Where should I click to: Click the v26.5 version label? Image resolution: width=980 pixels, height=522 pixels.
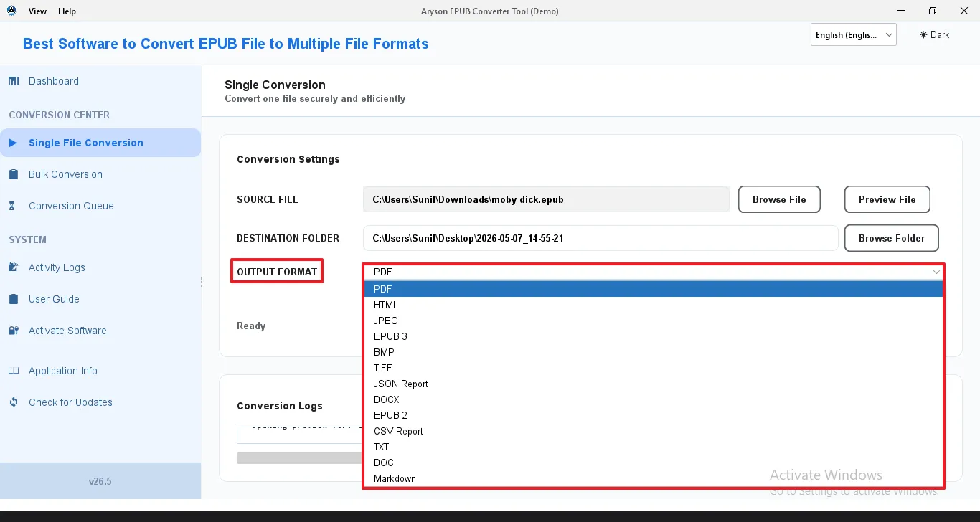100,481
